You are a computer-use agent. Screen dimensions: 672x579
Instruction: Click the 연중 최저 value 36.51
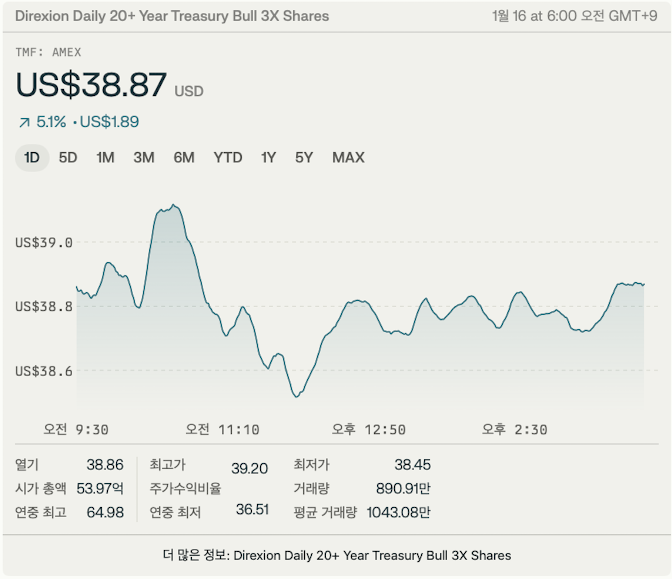pyautogui.click(x=252, y=510)
